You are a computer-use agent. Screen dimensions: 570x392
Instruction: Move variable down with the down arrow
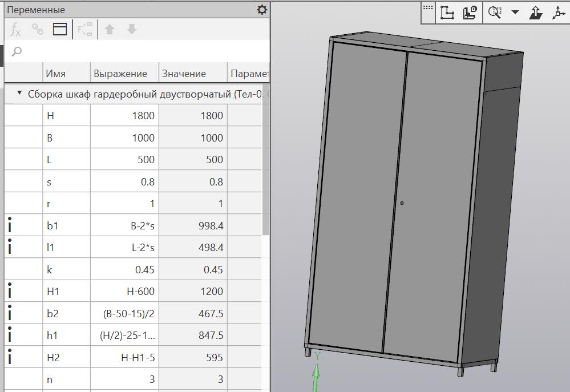pos(132,29)
